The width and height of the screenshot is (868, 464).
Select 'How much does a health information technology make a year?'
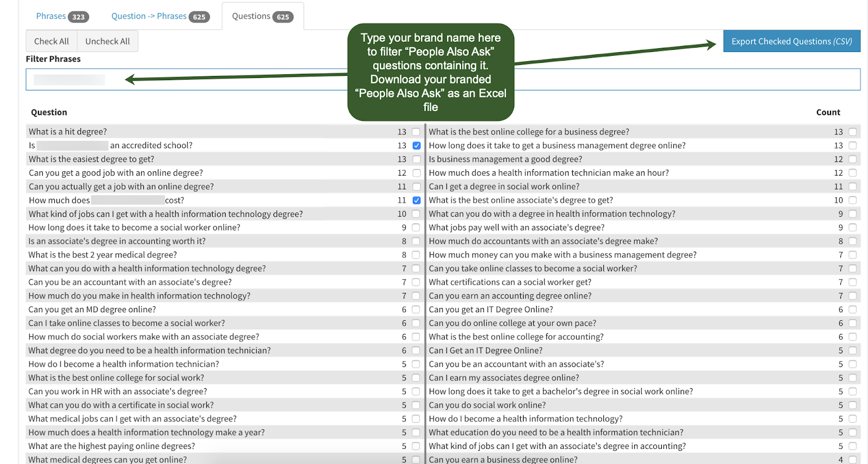[x=416, y=433]
